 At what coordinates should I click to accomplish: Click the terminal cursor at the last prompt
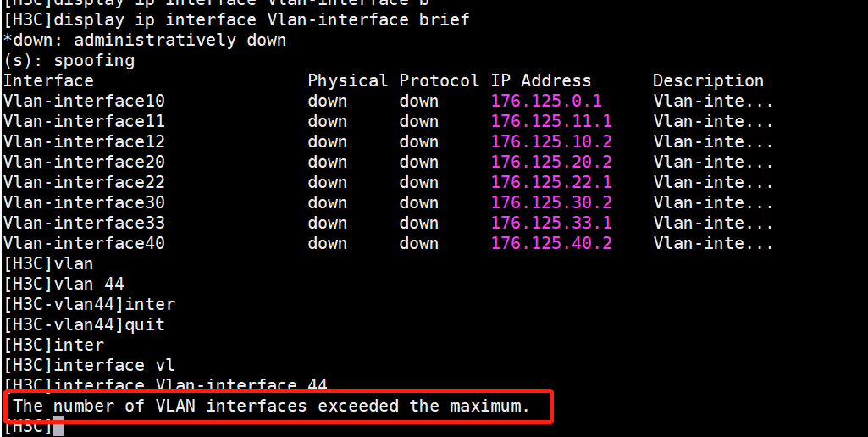coord(58,427)
